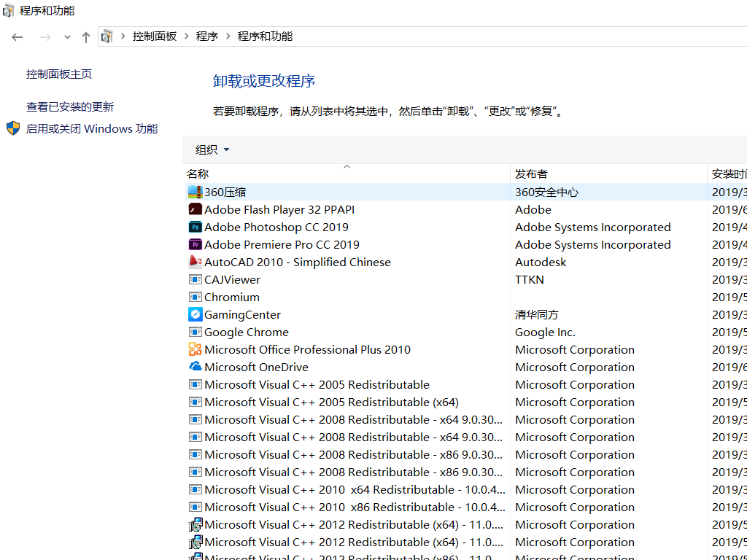Select the CAJViewer entry in list

point(232,279)
